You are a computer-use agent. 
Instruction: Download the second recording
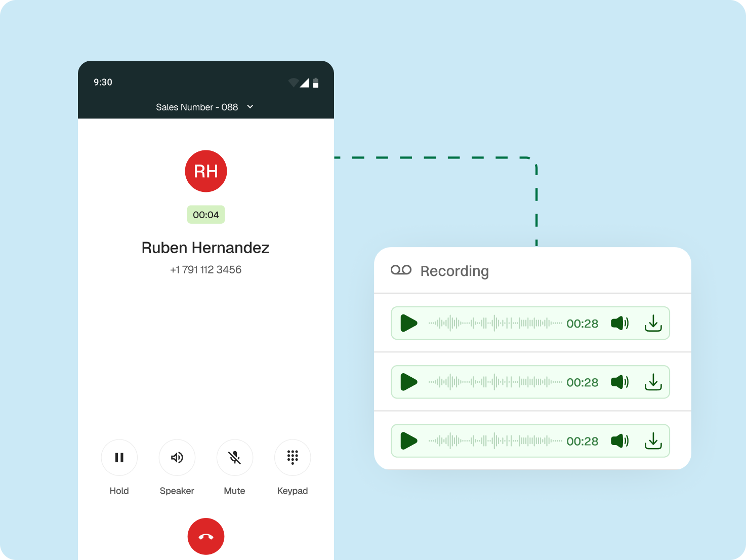653,382
